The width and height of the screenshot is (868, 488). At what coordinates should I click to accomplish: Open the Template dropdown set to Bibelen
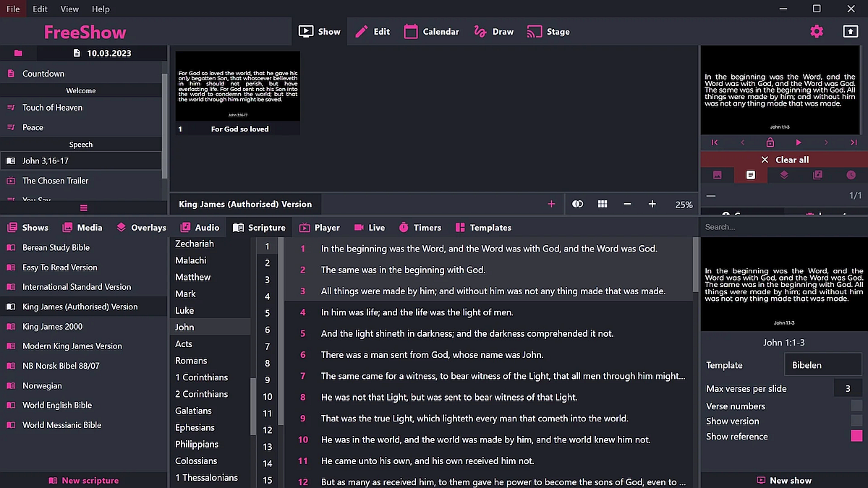point(823,365)
